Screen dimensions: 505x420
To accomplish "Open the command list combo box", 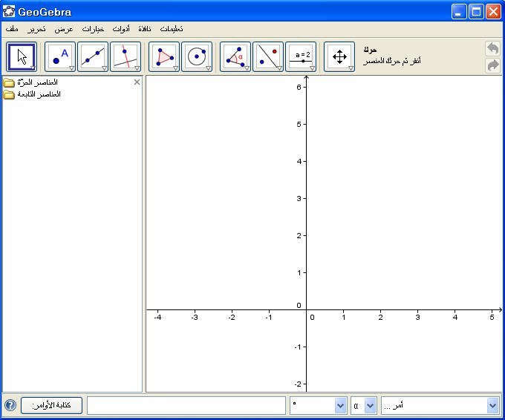I will coord(440,405).
